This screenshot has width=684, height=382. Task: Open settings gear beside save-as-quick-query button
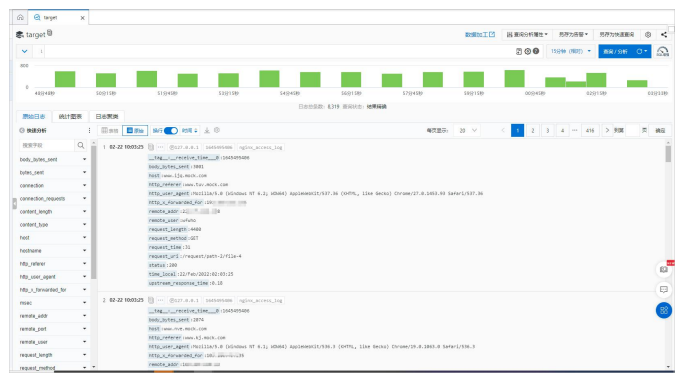point(648,34)
